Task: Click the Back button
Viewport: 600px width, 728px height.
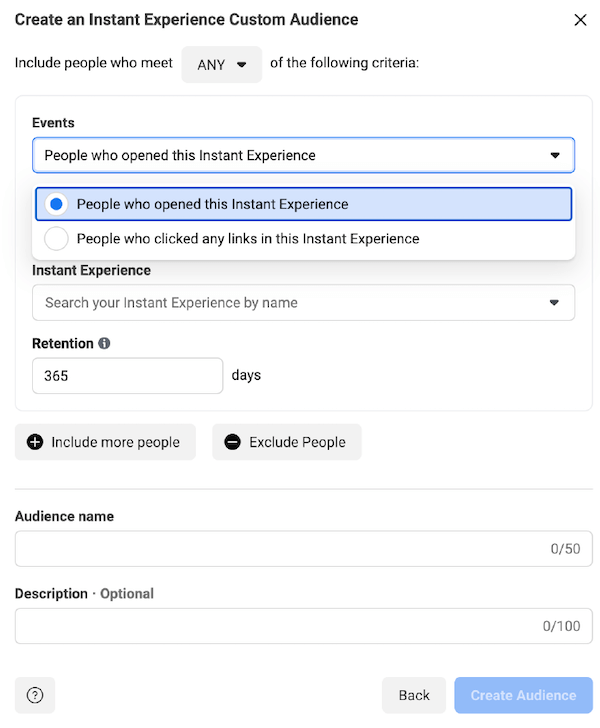Action: (414, 695)
